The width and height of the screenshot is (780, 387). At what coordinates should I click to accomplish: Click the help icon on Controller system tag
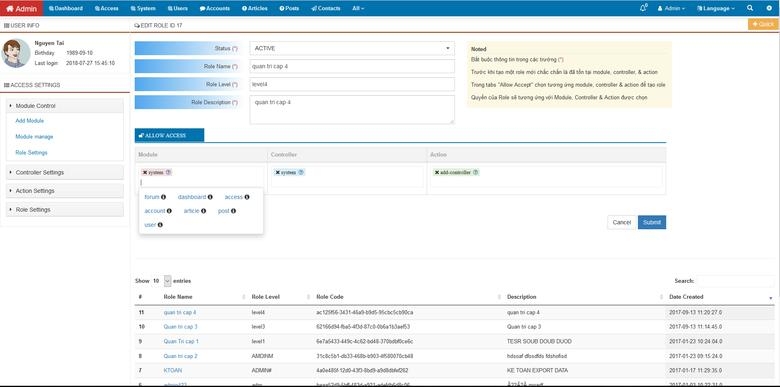pos(301,173)
